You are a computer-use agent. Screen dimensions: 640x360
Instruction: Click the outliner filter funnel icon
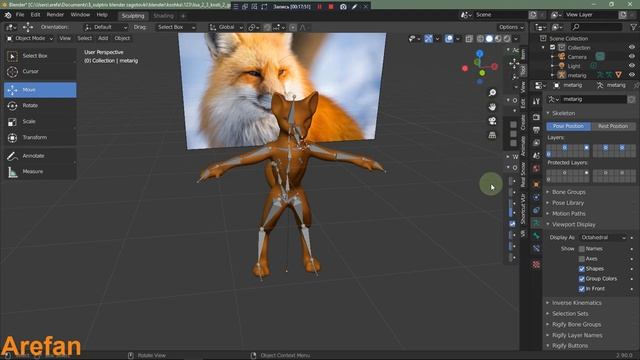[x=634, y=27]
